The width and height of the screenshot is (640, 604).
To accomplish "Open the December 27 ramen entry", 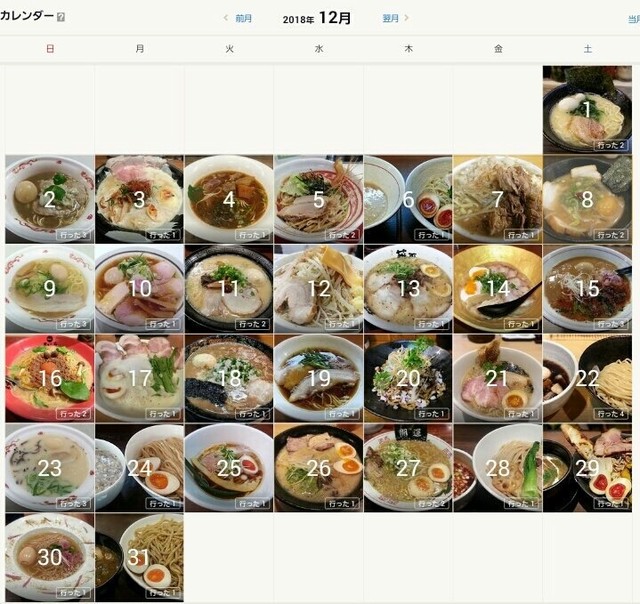I will 408,468.
